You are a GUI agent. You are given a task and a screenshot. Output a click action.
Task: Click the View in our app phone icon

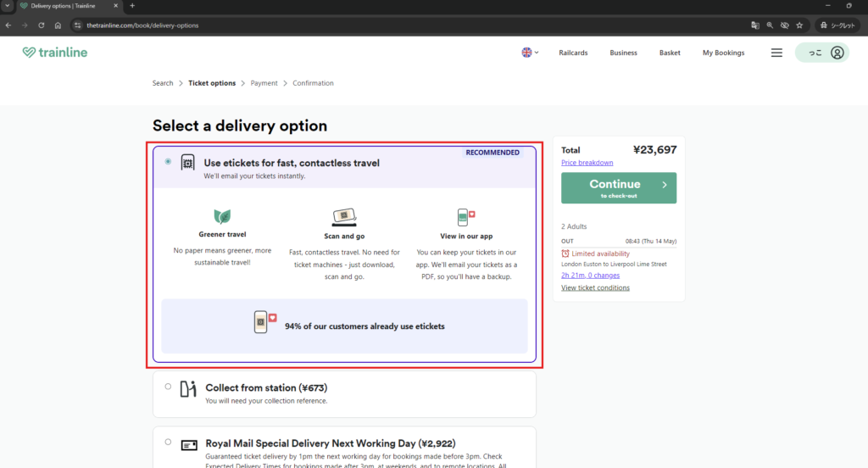(465, 217)
